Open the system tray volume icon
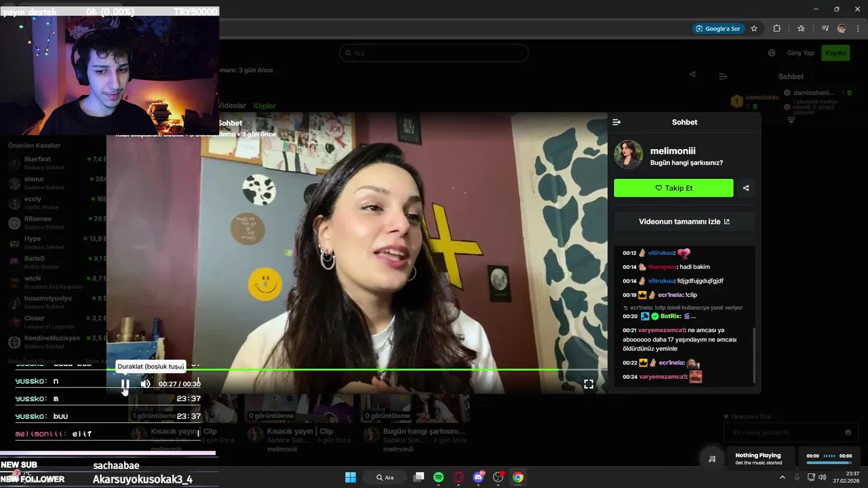868x488 pixels. 823,477
